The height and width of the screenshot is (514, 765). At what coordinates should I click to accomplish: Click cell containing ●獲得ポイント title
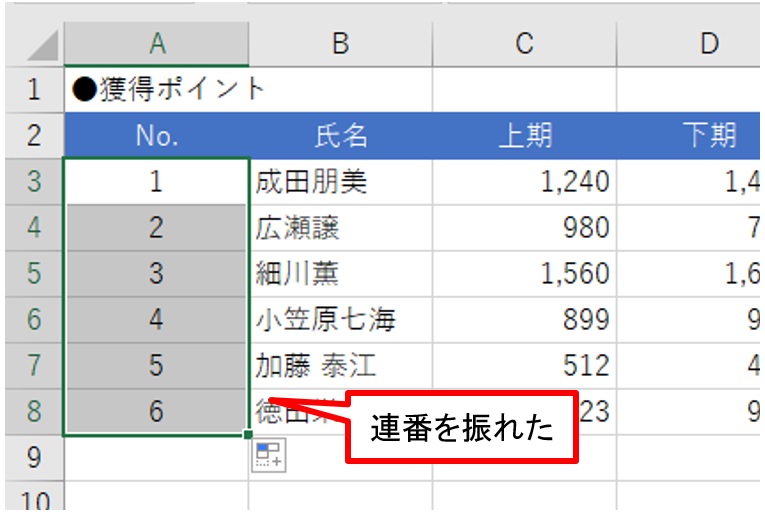click(x=156, y=90)
